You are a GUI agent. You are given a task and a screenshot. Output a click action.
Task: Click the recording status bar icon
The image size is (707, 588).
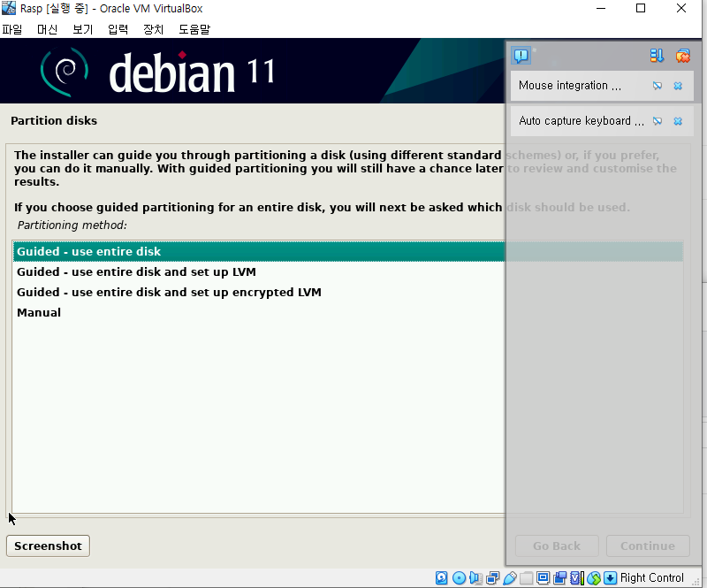(x=560, y=577)
